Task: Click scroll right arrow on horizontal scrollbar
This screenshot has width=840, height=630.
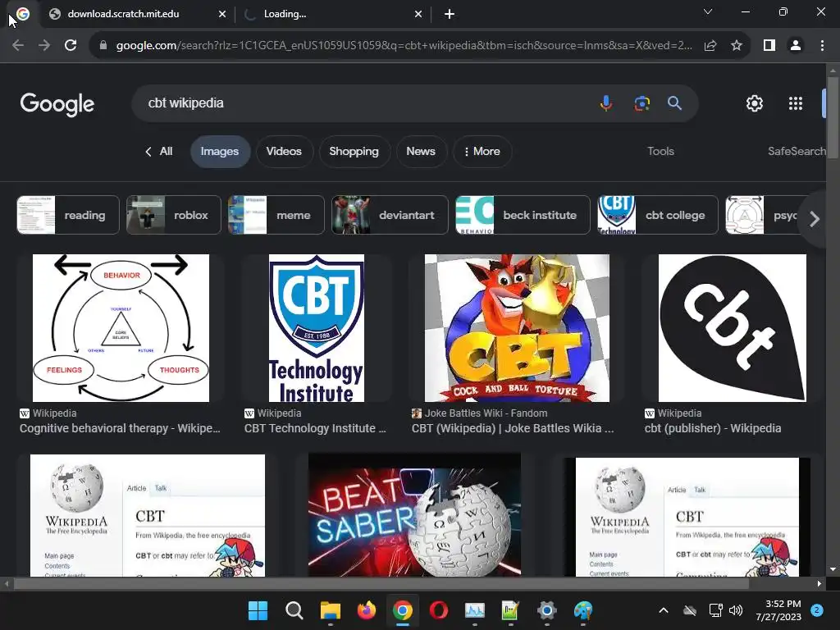Action: pos(819,583)
